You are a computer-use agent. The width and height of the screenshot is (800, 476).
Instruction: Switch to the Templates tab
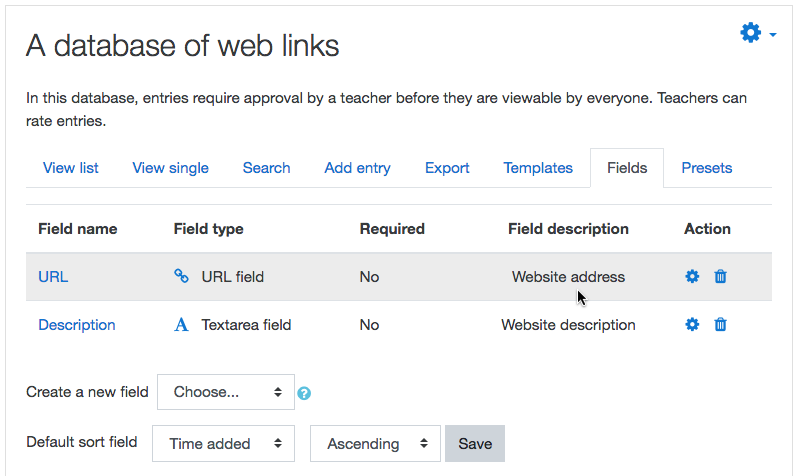click(x=538, y=168)
